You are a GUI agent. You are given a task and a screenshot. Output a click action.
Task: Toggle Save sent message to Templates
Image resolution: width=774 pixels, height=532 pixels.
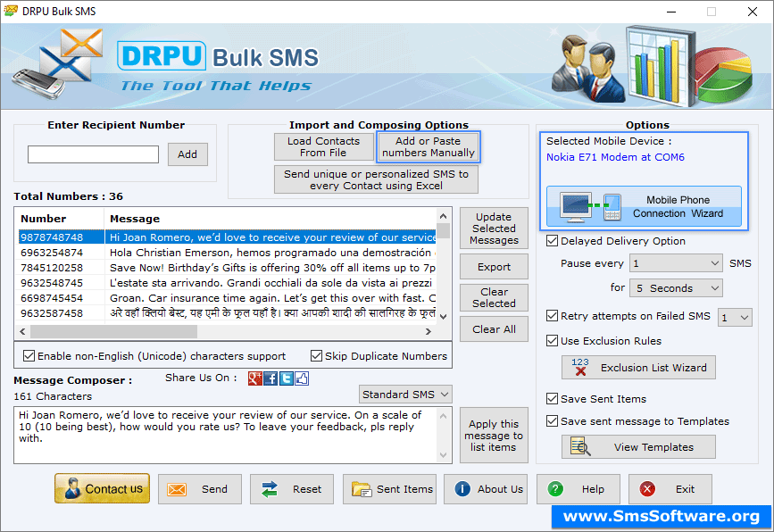pos(552,421)
